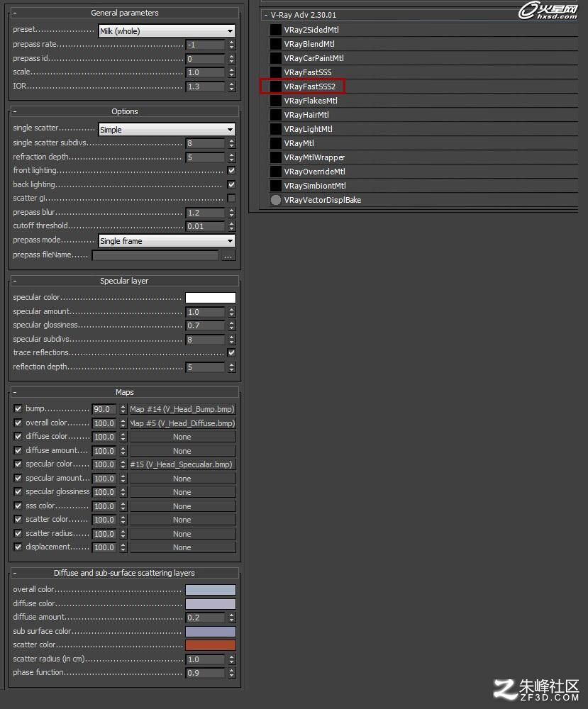The image size is (588, 709).
Task: Toggle the front lighting checkbox
Action: click(231, 170)
